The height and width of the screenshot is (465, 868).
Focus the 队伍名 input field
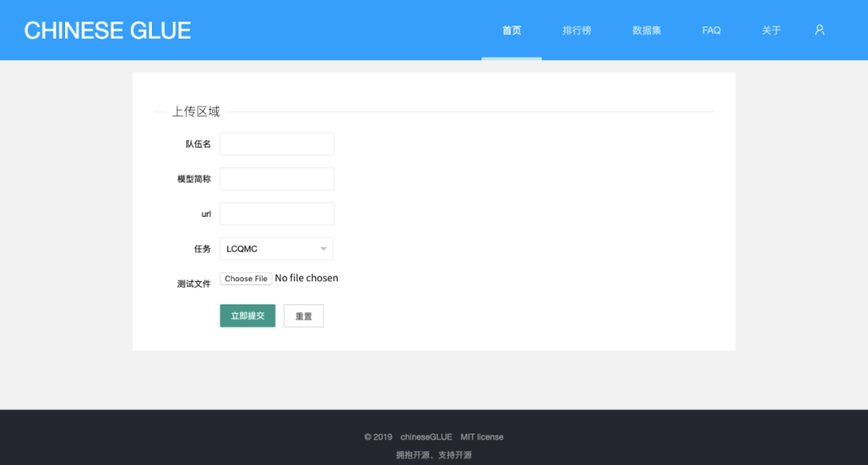[x=276, y=144]
